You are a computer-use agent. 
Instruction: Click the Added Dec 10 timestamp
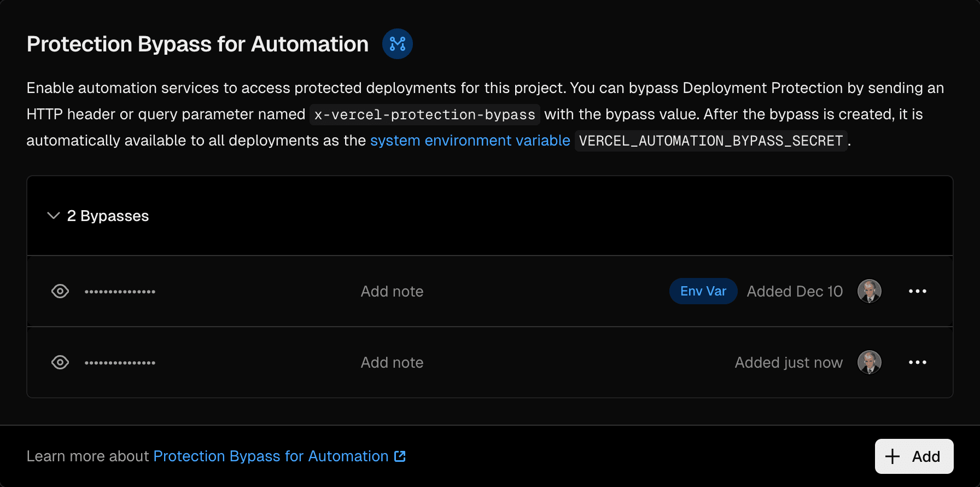coord(794,291)
